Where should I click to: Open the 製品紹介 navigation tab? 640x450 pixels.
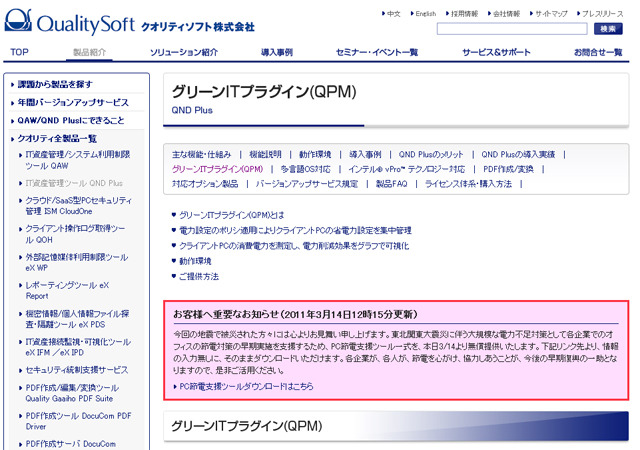pos(90,51)
